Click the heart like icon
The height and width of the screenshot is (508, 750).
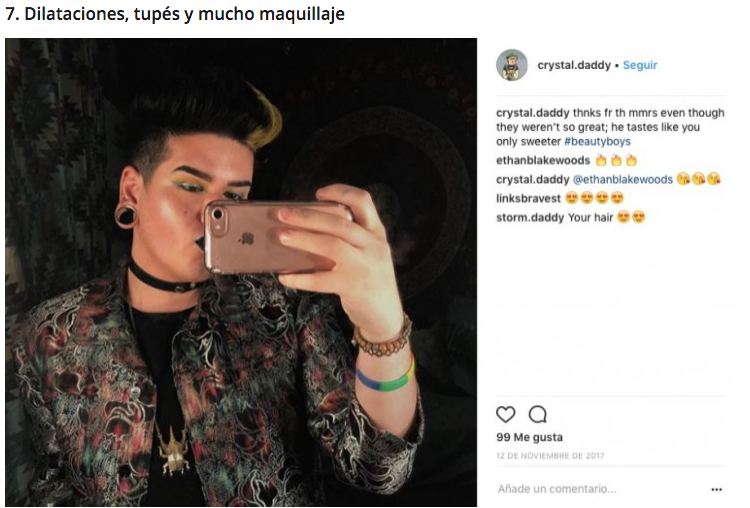click(505, 414)
